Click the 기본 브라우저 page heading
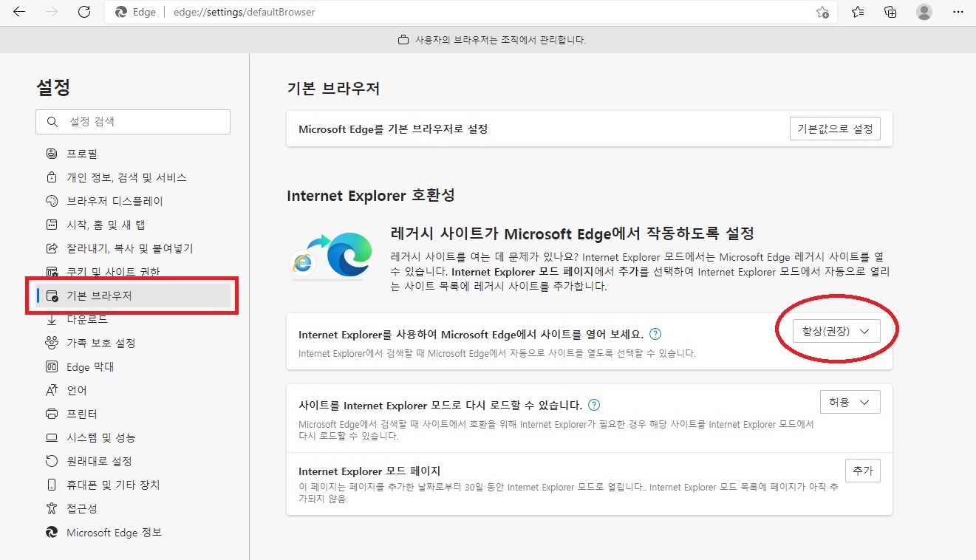This screenshot has height=560, width=976. 333,89
